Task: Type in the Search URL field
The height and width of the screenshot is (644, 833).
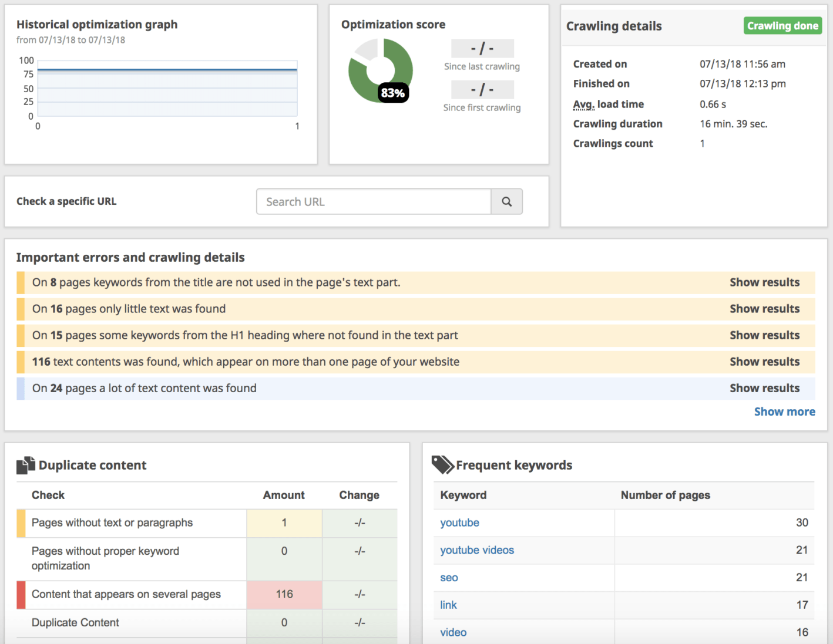Action: click(374, 202)
